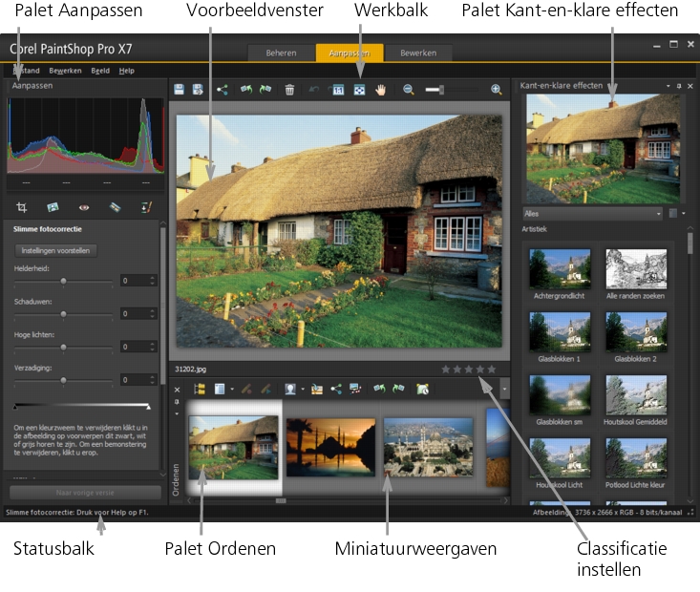Open Ordenen palette menu arrow
Image resolution: width=700 pixels, height=592 pixels.
(x=177, y=413)
